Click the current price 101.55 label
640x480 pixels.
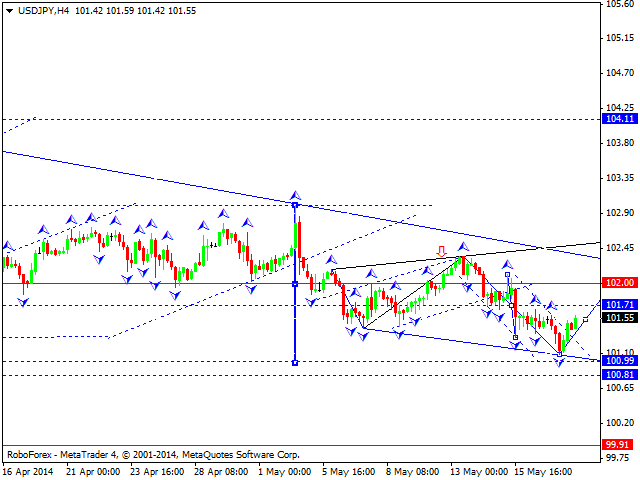tap(620, 317)
